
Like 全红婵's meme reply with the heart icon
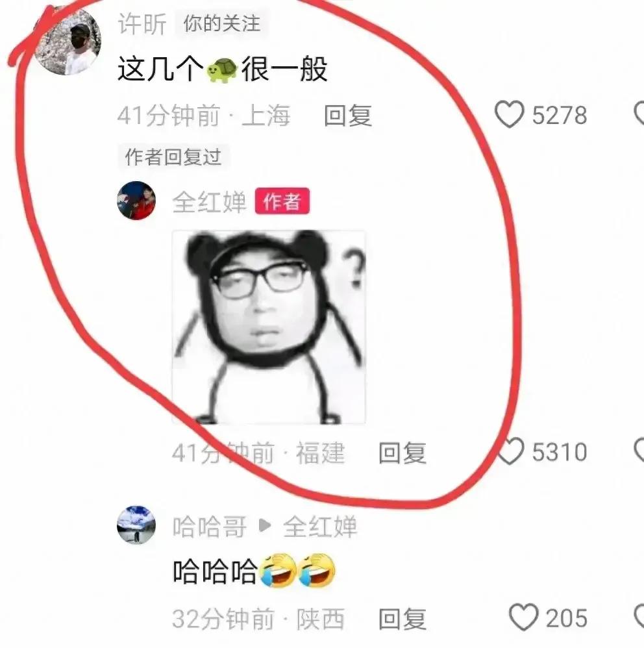(510, 451)
